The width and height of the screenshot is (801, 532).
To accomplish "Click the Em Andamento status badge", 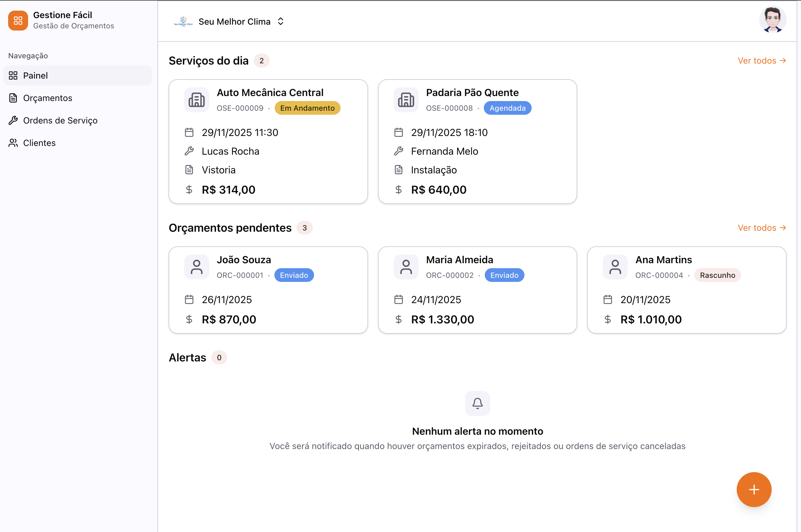I will pyautogui.click(x=307, y=108).
